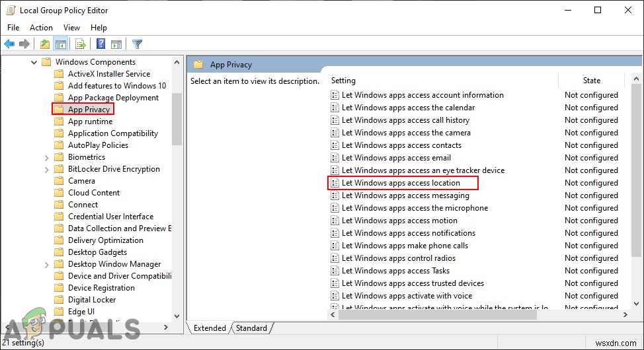Image resolution: width=644 pixels, height=350 pixels.
Task: Click policy icon beside 'access email'
Action: coord(335,158)
